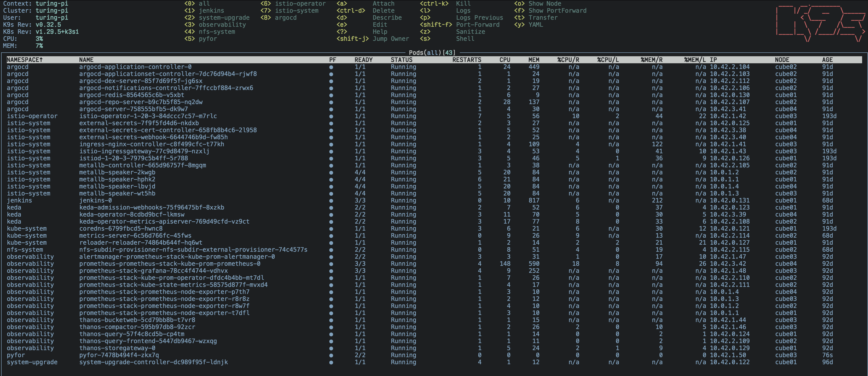Sort by the NODE column header
The height and width of the screenshot is (376, 868).
coord(782,60)
